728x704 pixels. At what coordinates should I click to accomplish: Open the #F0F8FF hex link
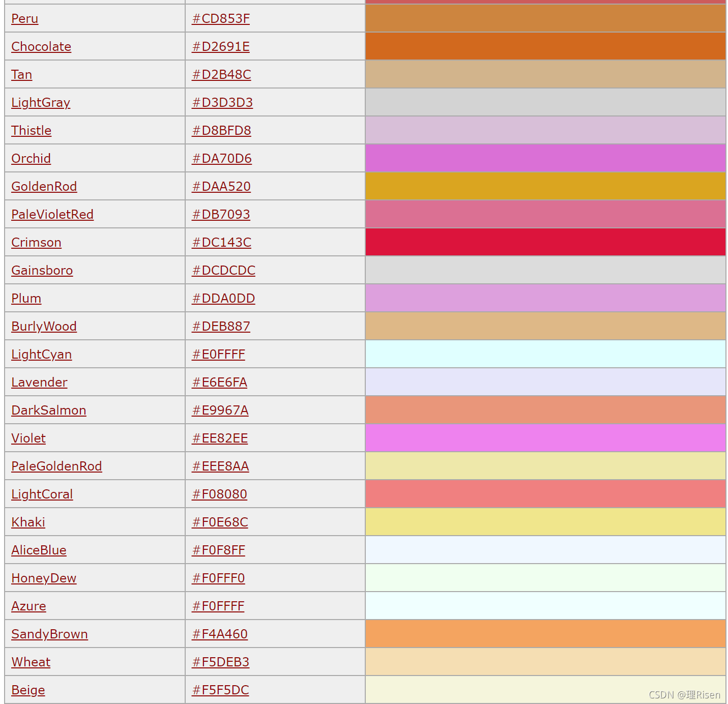pyautogui.click(x=218, y=550)
